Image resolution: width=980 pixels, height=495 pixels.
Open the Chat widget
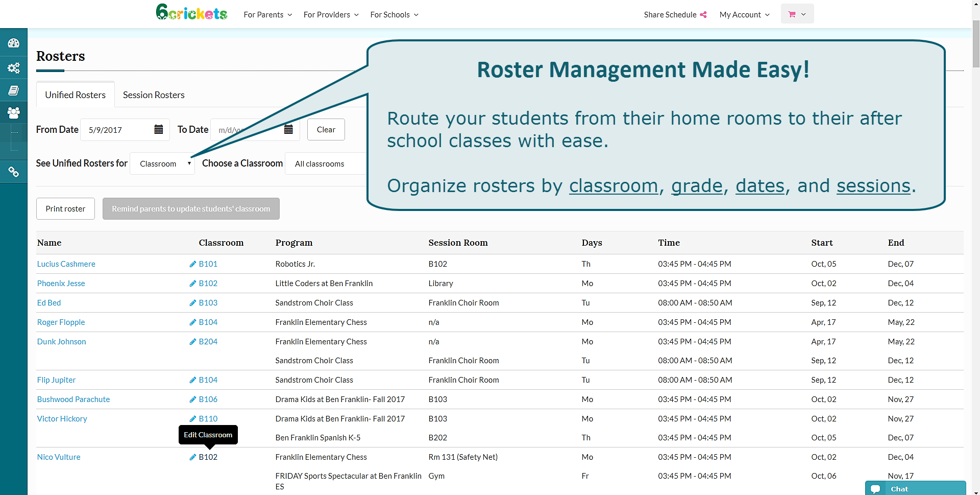click(915, 488)
